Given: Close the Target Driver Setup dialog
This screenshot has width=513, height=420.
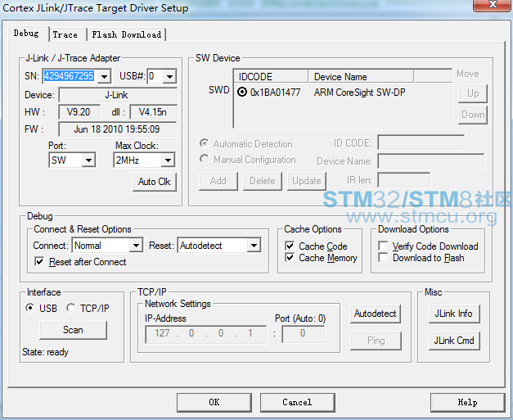Looking at the screenshot, I should click(493, 5).
